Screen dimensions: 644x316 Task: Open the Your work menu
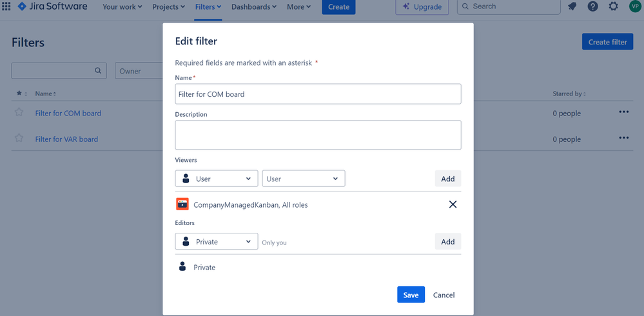(x=122, y=7)
